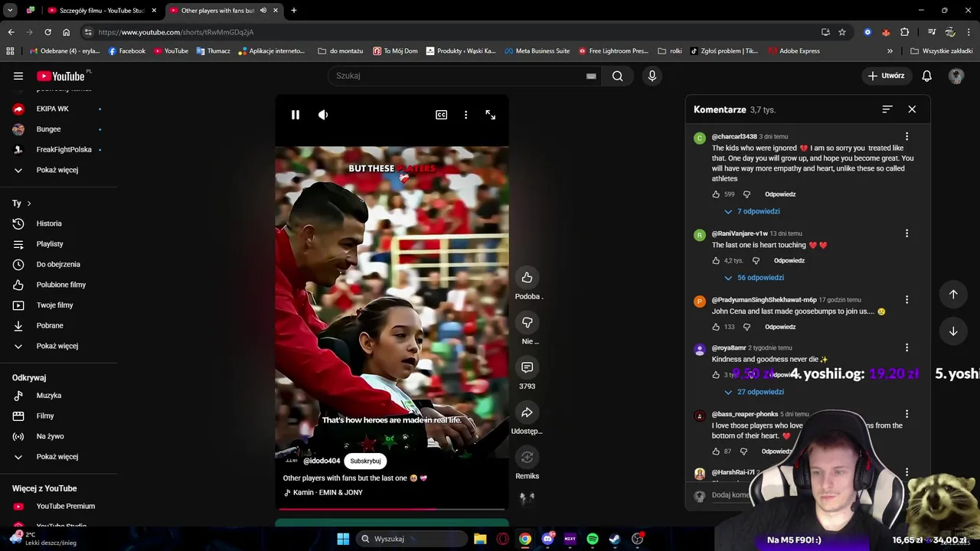Reload the page with the refresh button
The width and height of the screenshot is (980, 551).
(x=47, y=32)
